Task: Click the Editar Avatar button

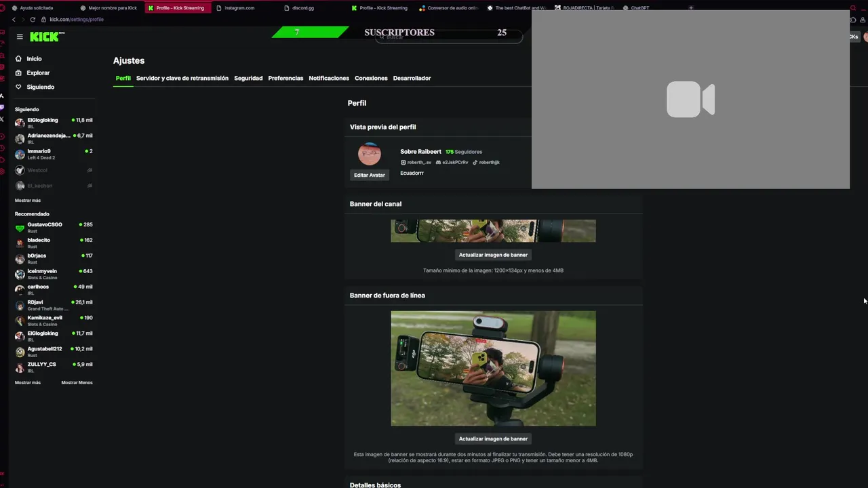Action: [370, 175]
